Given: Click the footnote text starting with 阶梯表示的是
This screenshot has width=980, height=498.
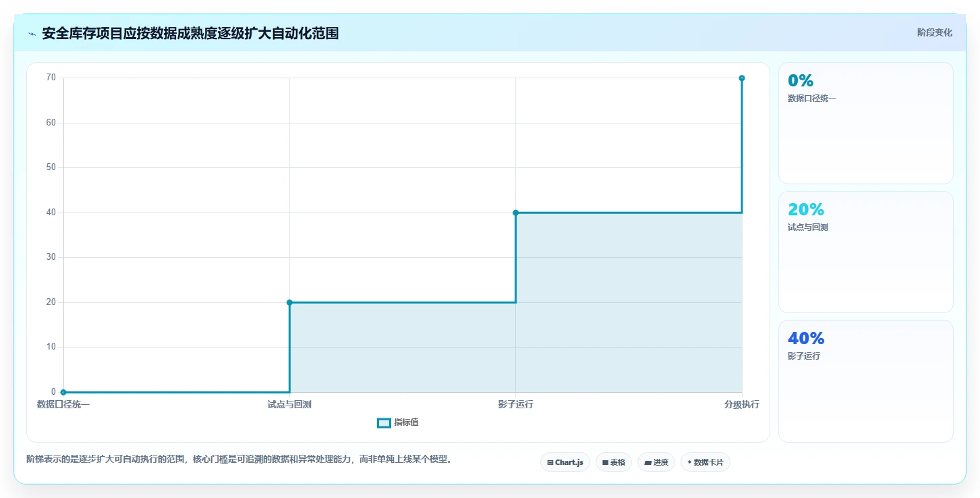Looking at the screenshot, I should pyautogui.click(x=239, y=459).
